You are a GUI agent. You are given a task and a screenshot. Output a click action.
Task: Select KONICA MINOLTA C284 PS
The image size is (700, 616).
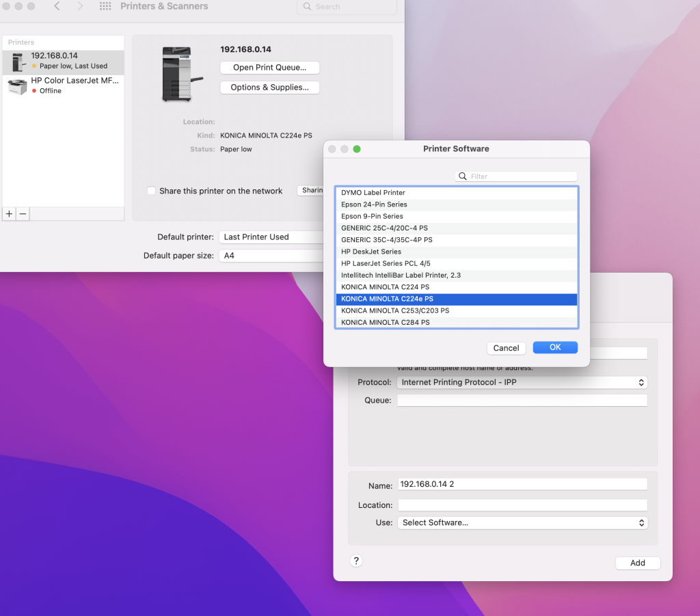coord(456,322)
